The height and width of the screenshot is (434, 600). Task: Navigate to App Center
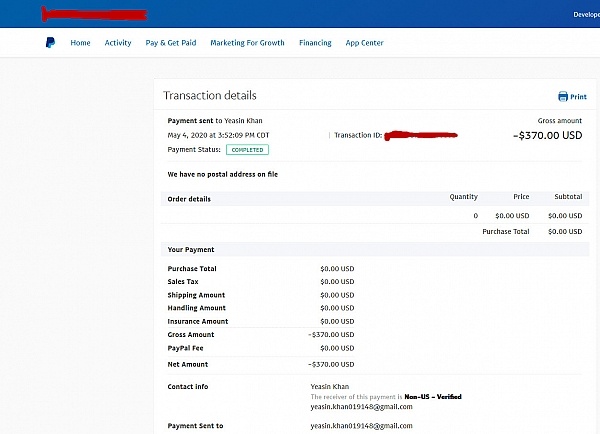364,43
